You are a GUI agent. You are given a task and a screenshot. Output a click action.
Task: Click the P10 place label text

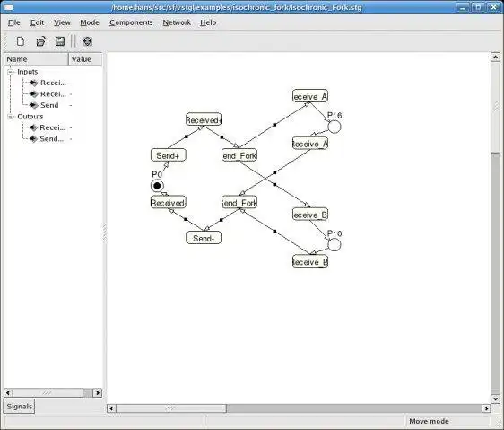pos(335,233)
